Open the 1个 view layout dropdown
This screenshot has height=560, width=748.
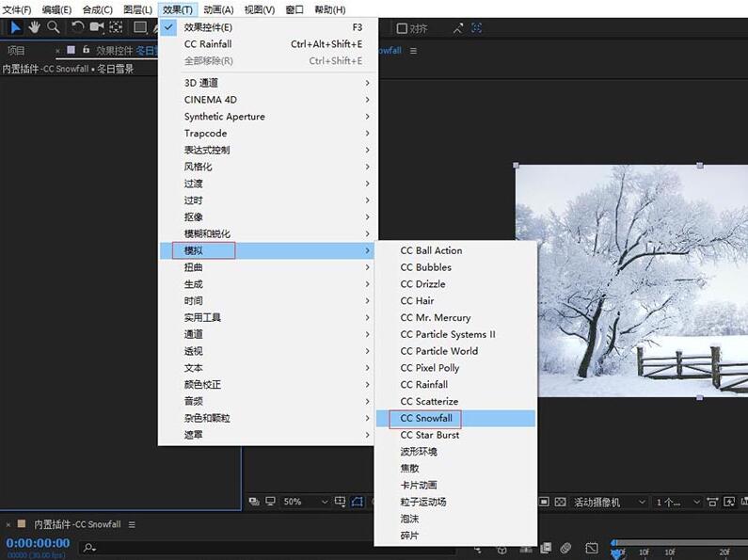tap(677, 503)
